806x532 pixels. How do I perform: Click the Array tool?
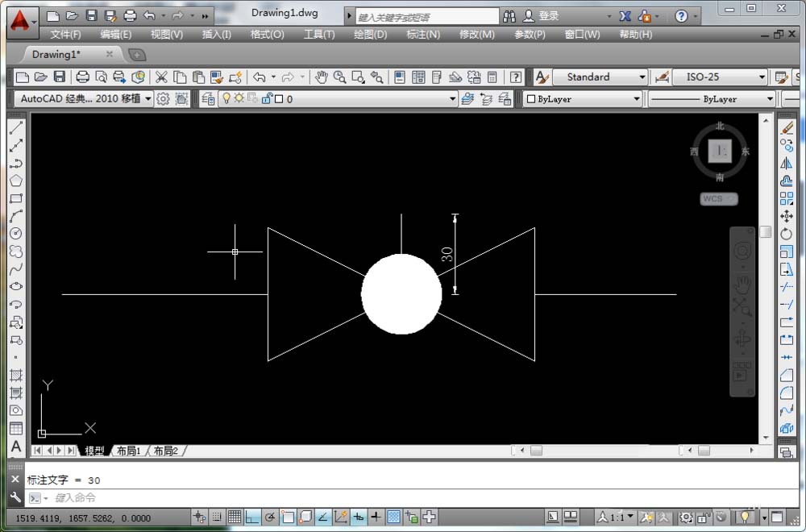pos(787,198)
